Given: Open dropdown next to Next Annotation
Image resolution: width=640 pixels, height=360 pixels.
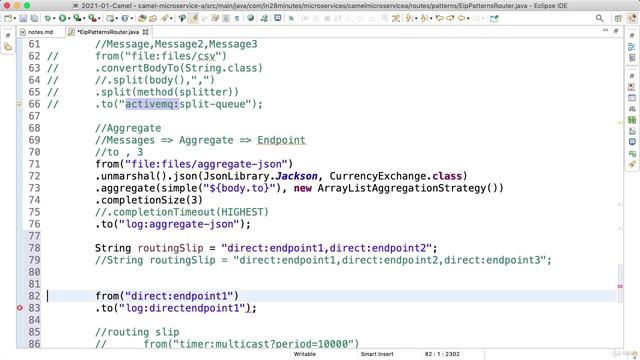Looking at the screenshot, I should (416, 19).
